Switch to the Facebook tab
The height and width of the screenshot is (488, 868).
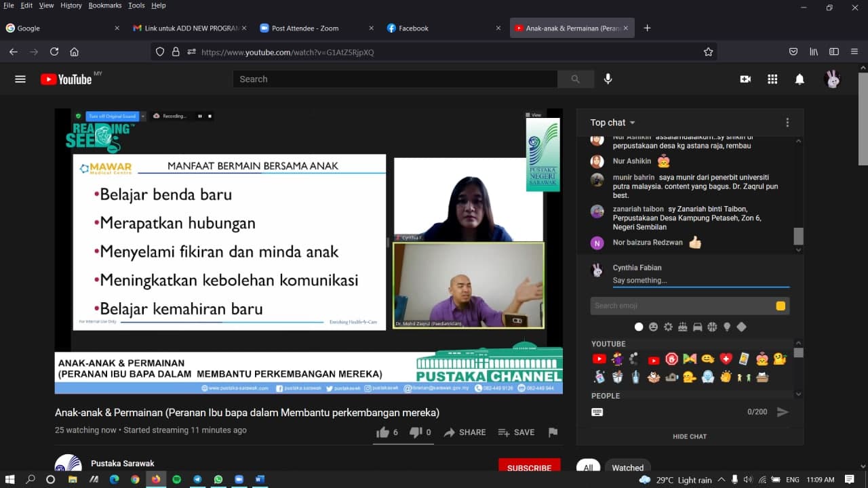click(443, 28)
